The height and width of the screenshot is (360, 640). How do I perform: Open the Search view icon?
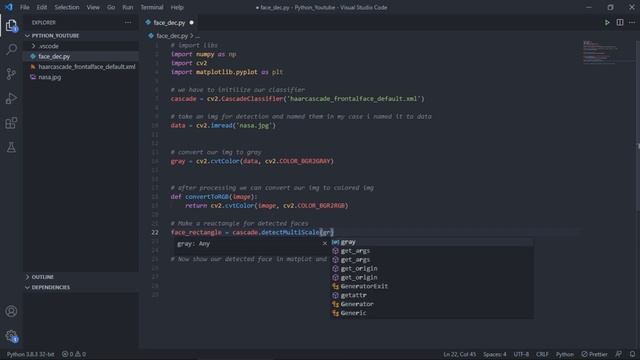11,50
